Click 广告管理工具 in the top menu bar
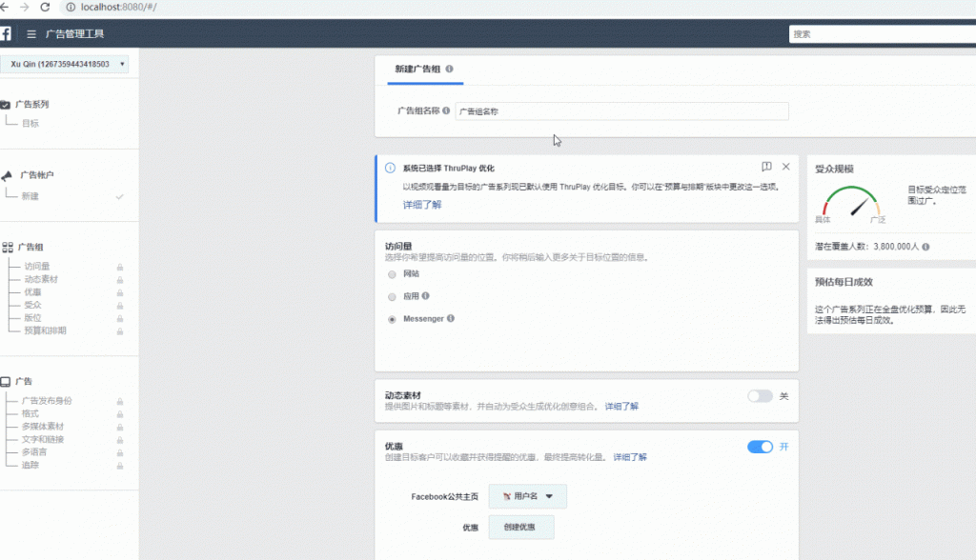The image size is (976, 560). [75, 33]
